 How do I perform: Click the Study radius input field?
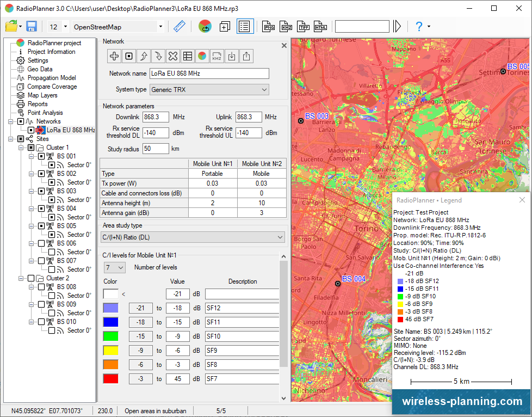[156, 149]
